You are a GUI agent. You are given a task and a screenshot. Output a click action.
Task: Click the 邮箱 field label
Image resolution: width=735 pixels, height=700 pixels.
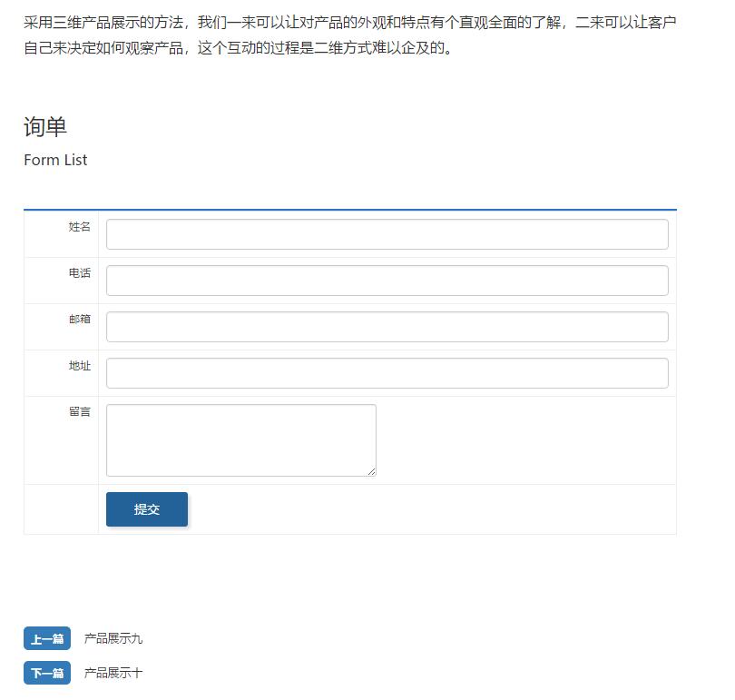pyautogui.click(x=80, y=320)
